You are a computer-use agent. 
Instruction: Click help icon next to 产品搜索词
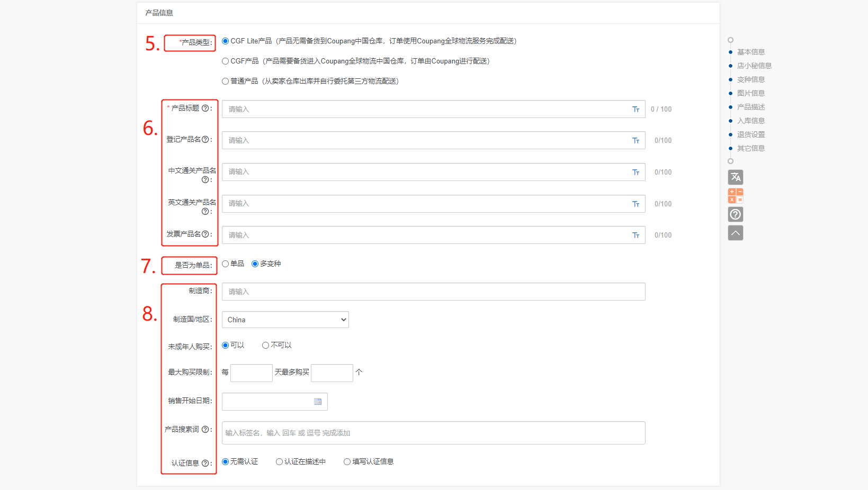pyautogui.click(x=205, y=429)
